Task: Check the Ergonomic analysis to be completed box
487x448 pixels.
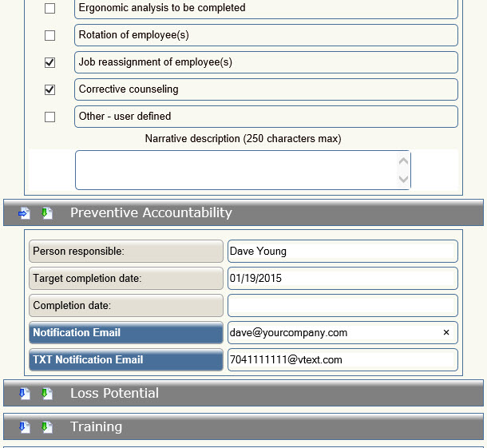Action: point(50,9)
